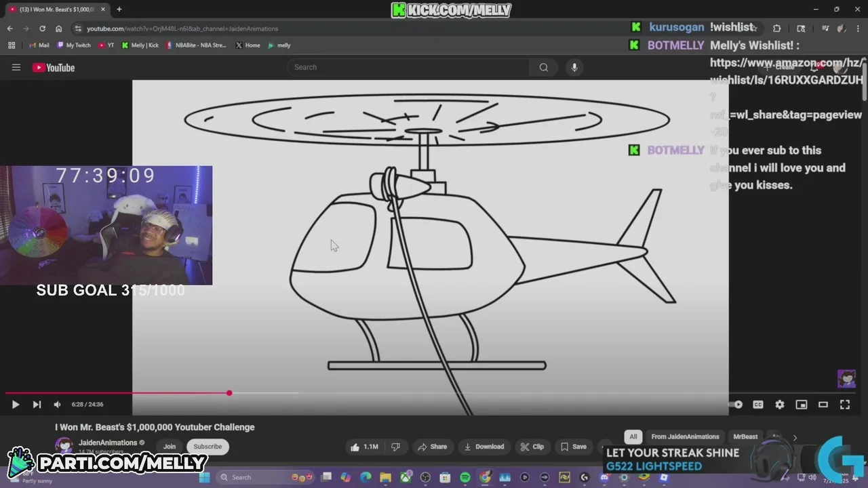Enter full screen mode
Screen dimensions: 868x488
(x=845, y=405)
